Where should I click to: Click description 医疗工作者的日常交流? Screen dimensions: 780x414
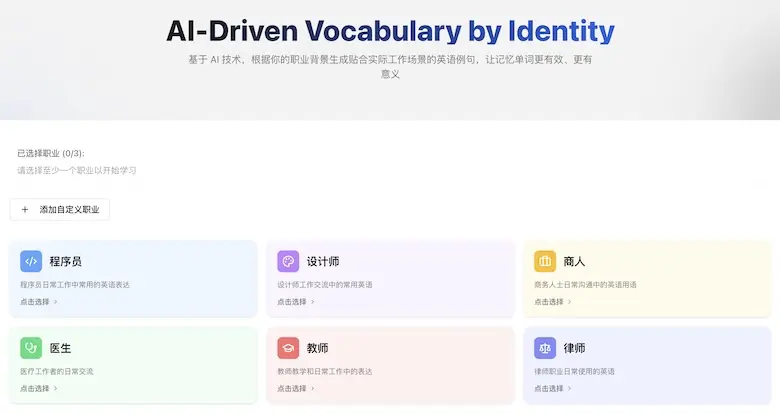(57, 371)
